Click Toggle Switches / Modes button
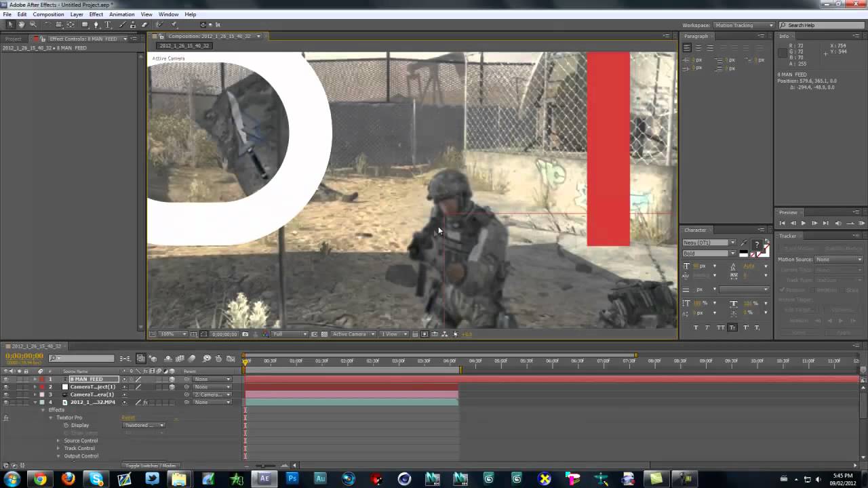The height and width of the screenshot is (488, 868). click(x=151, y=466)
